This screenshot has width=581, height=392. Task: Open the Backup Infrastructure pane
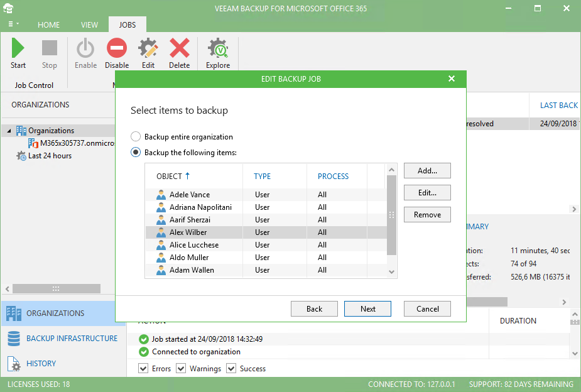click(x=63, y=339)
